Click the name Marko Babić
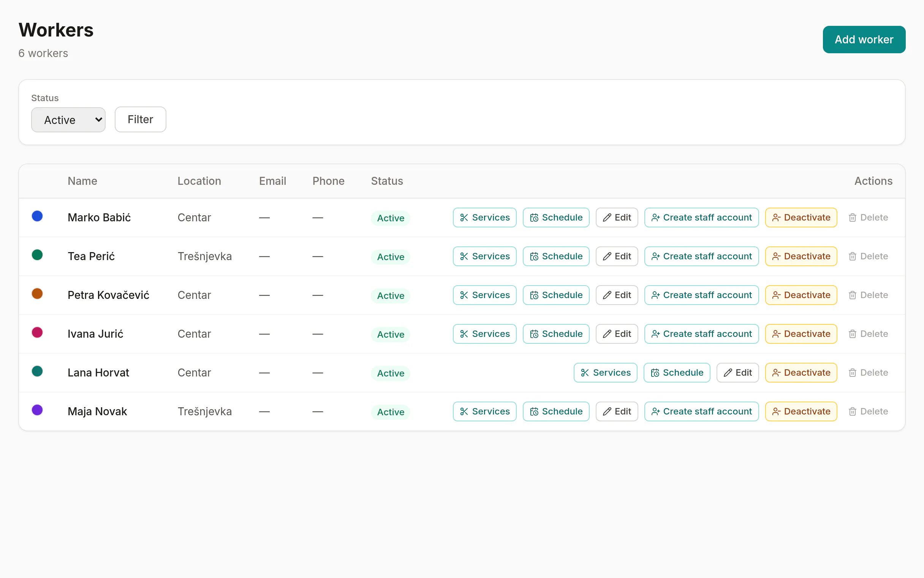924x578 pixels. pyautogui.click(x=99, y=218)
